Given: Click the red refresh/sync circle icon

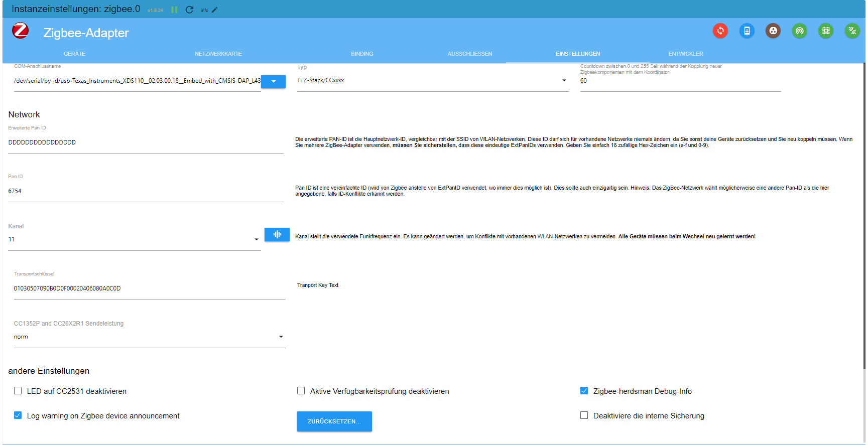Looking at the screenshot, I should point(720,31).
